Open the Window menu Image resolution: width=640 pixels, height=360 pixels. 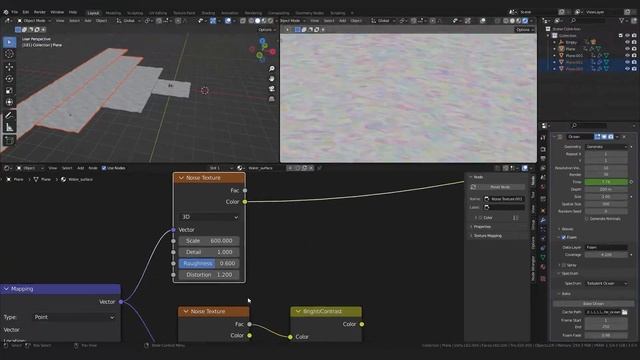(57, 12)
